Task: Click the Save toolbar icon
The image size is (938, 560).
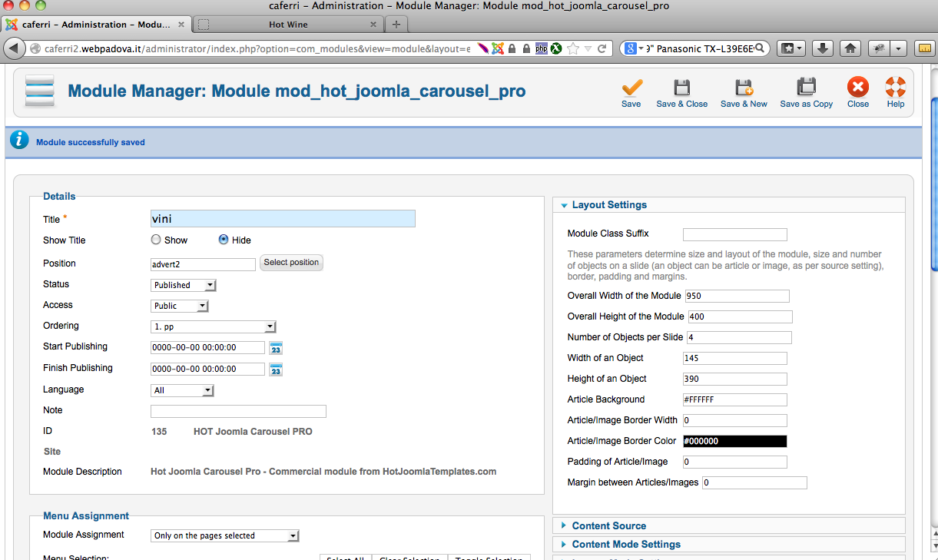Action: click(631, 87)
